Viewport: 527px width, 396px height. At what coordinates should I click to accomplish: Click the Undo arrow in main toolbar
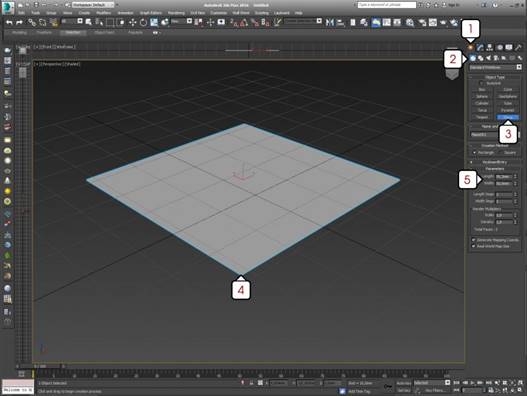9,22
